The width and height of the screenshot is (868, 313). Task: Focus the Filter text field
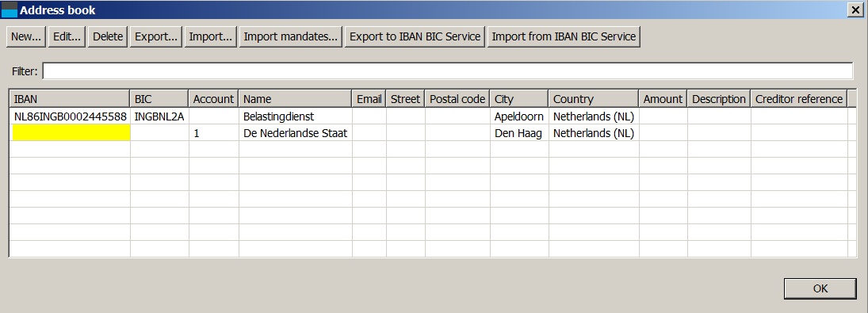pyautogui.click(x=448, y=71)
